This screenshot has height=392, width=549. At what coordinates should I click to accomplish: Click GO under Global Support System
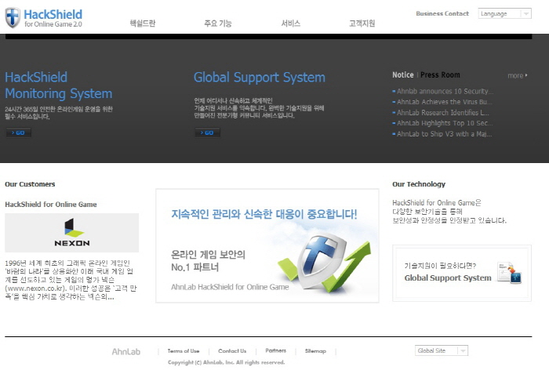(x=207, y=132)
